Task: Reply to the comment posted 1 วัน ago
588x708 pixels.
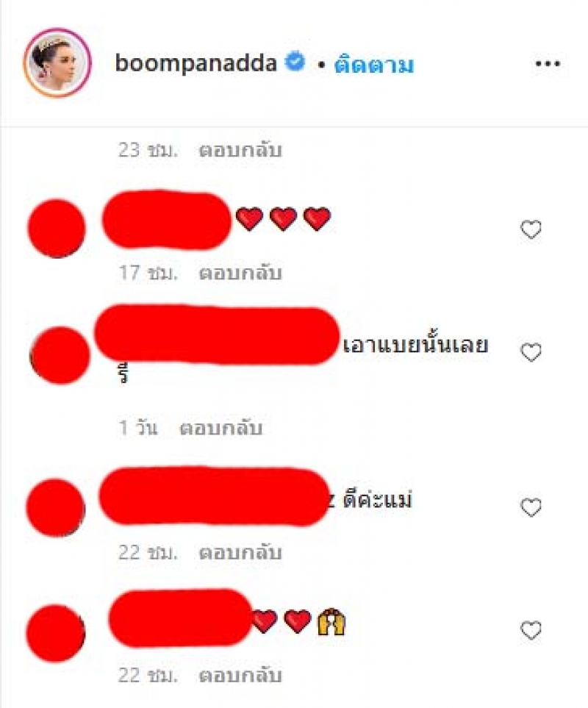Action: pyautogui.click(x=220, y=428)
